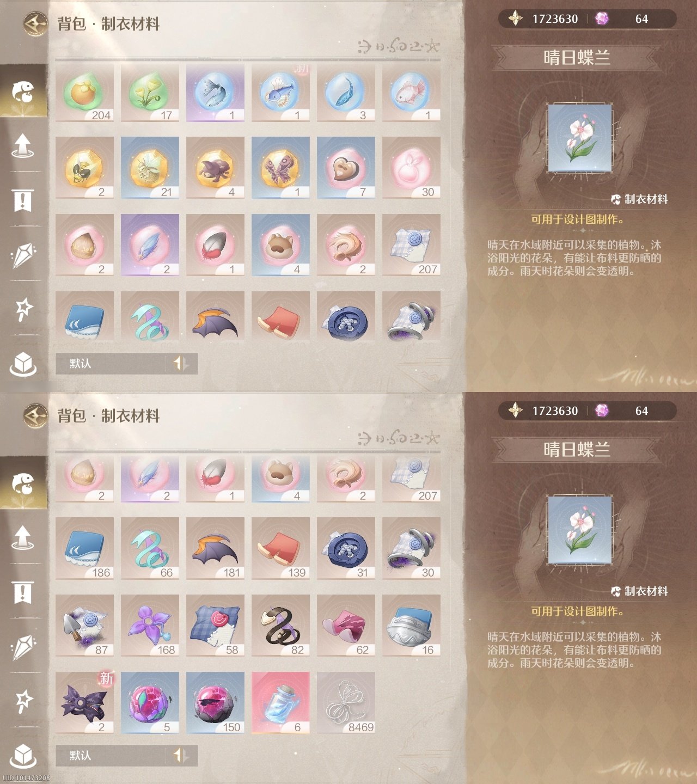Select the thread spool item count 8469
The image size is (697, 784).
[346, 702]
